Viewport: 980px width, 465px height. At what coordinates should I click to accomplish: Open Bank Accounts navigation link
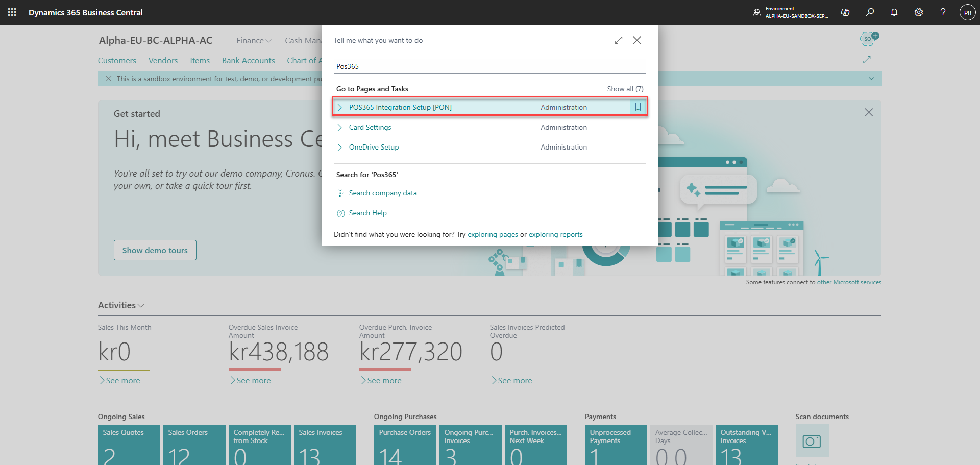coord(249,61)
